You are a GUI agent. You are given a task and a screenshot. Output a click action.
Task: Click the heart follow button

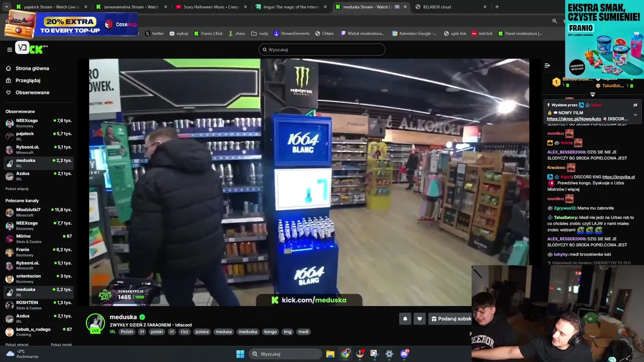[x=420, y=319]
